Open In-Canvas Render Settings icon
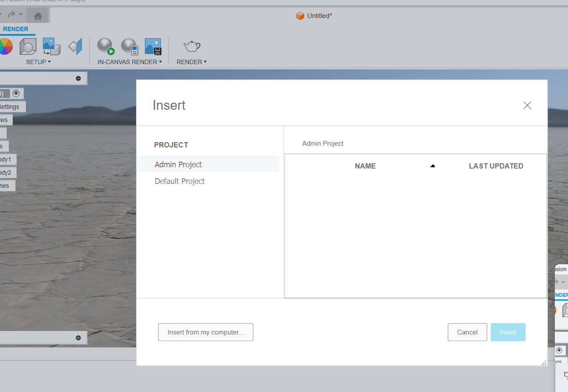This screenshot has width=568, height=392. coord(130,47)
